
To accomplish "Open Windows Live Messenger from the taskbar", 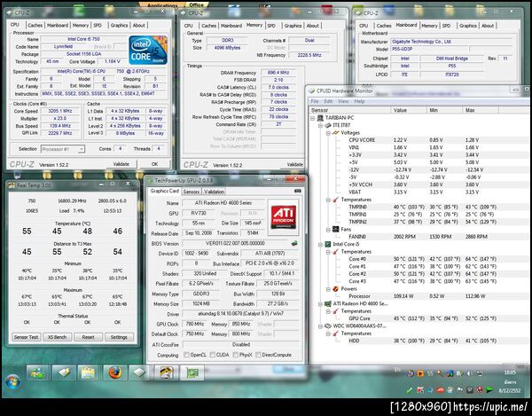I will (x=38, y=373).
